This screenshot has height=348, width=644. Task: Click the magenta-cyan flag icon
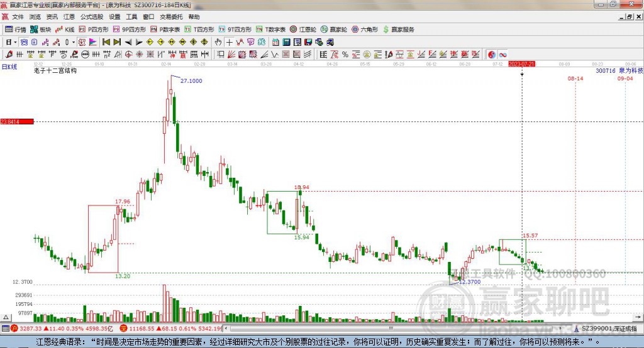coord(93,42)
